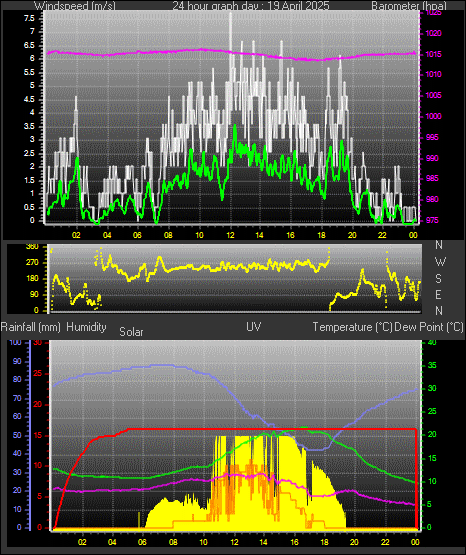The width and height of the screenshot is (466, 555).
Task: Select the blue 60 humidity axis value
Action: [x=17, y=417]
